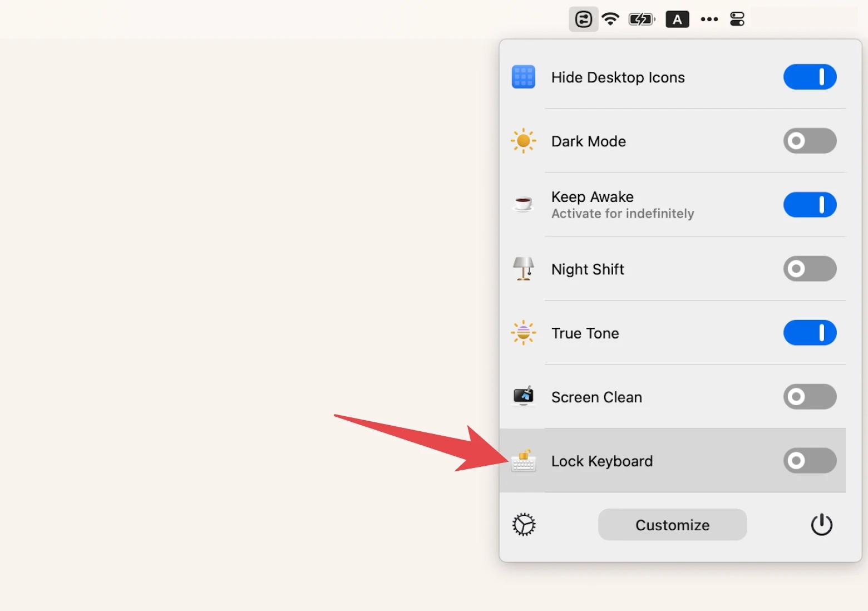Disable the True Tone switch

pos(810,333)
